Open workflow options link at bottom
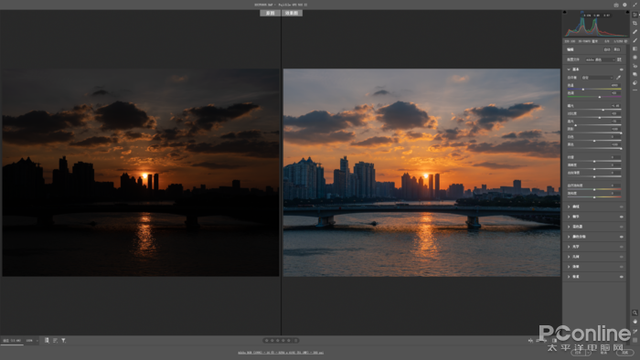This screenshot has height=360, width=640. [x=281, y=352]
